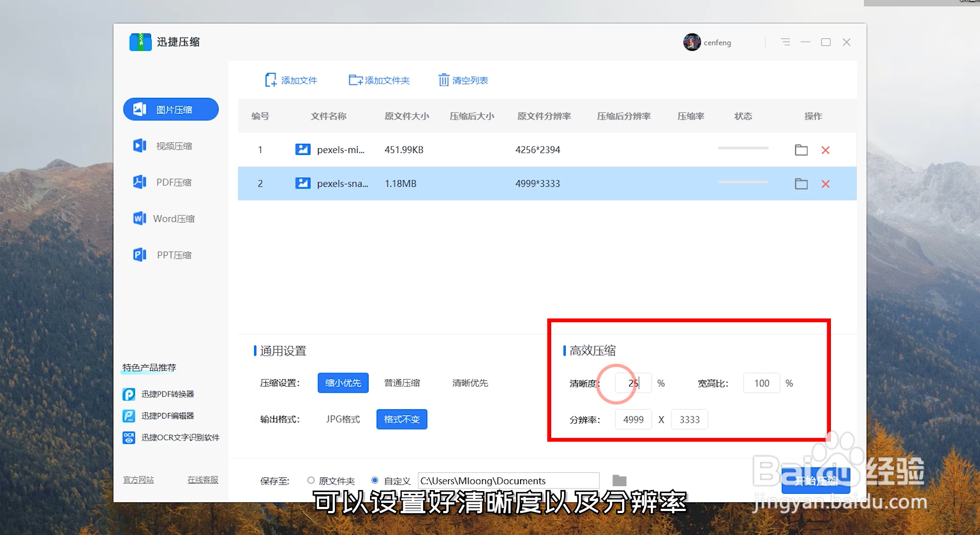Click the 添加文件 add file icon
Screen dimensions: 980x535
coord(271,80)
